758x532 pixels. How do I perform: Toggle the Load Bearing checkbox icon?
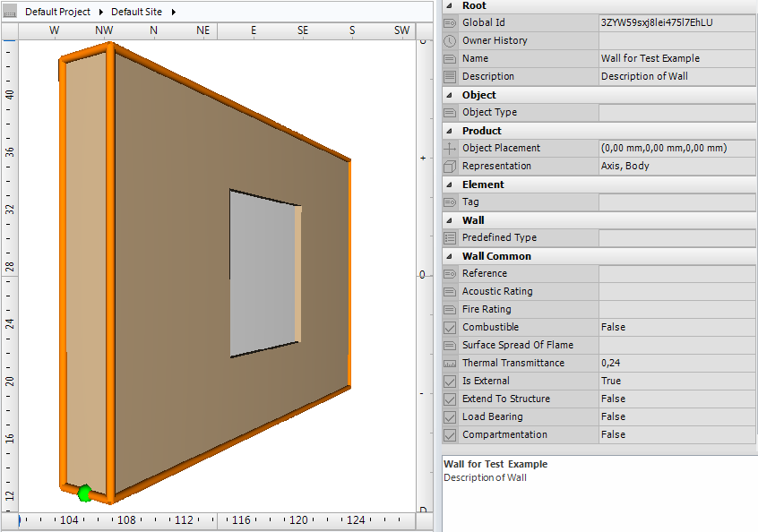click(450, 416)
